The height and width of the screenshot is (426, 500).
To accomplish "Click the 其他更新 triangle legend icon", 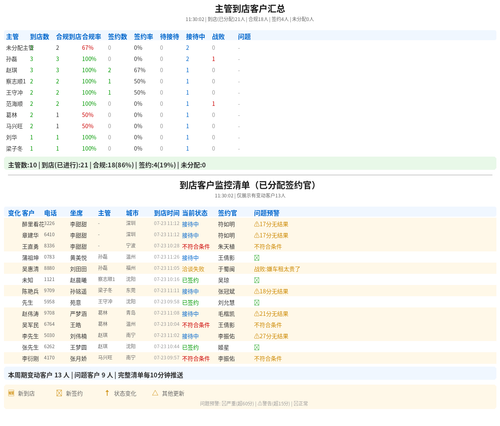I will (x=155, y=393).
